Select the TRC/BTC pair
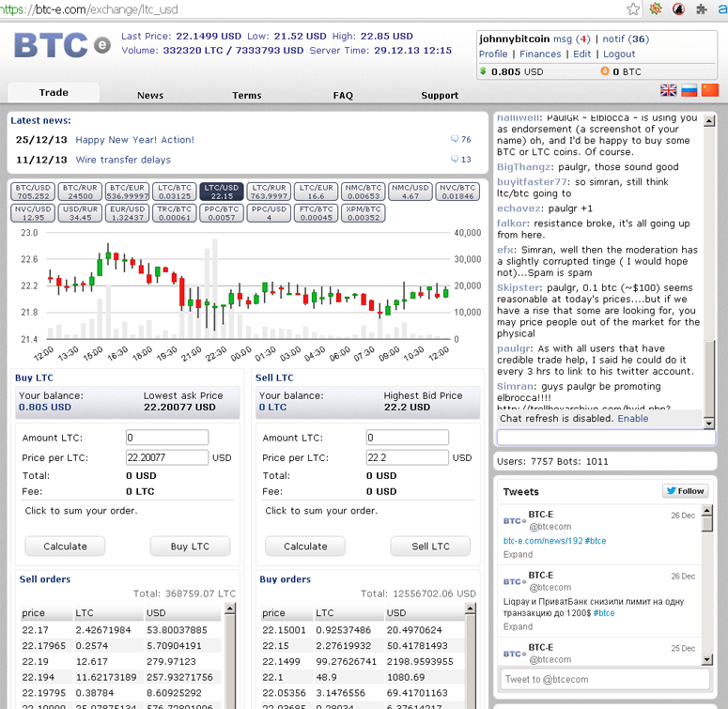Viewport: 728px width, 709px height. pos(175,213)
